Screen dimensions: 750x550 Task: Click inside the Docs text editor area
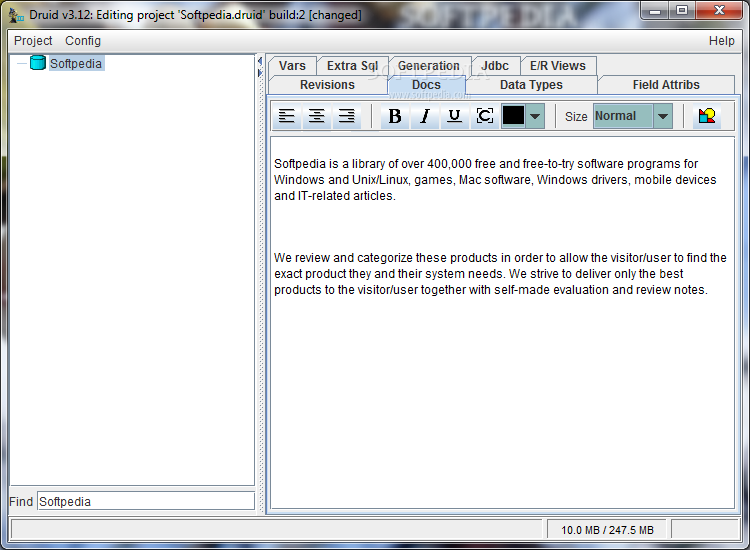[x=502, y=323]
